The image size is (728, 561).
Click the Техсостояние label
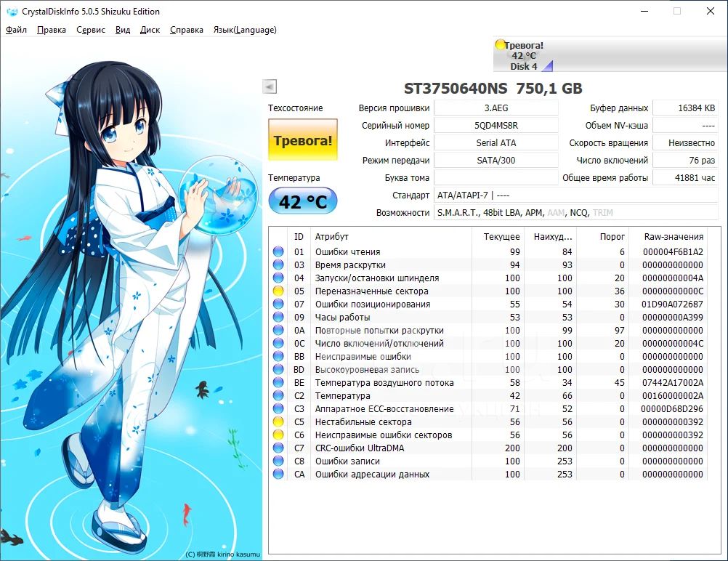pyautogui.click(x=295, y=108)
